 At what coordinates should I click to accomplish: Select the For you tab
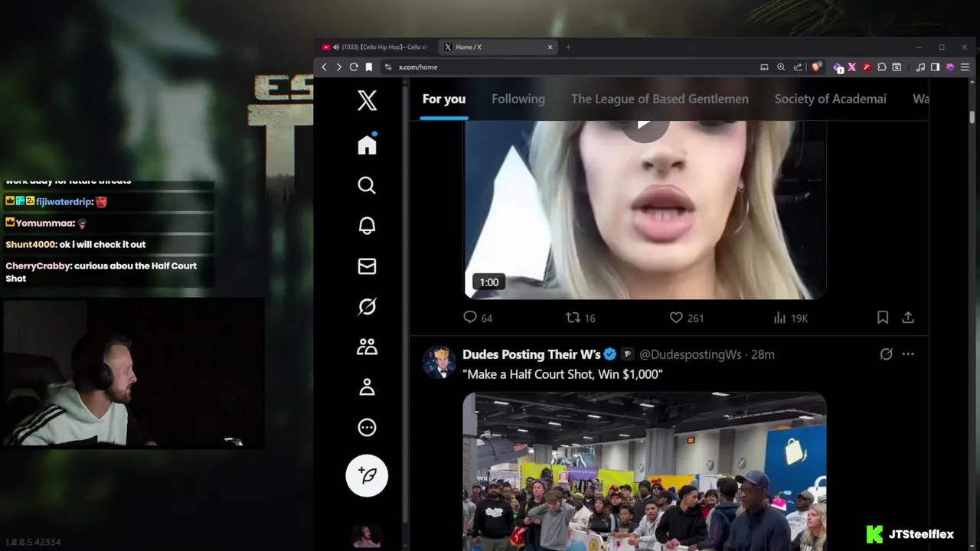pos(444,99)
